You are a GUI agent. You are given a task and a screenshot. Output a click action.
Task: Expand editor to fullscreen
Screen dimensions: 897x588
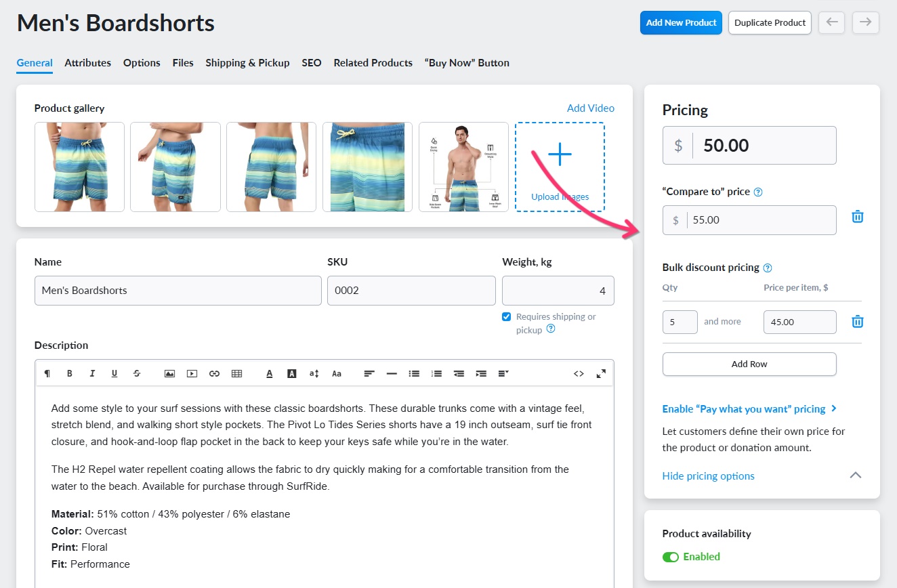[x=601, y=373]
